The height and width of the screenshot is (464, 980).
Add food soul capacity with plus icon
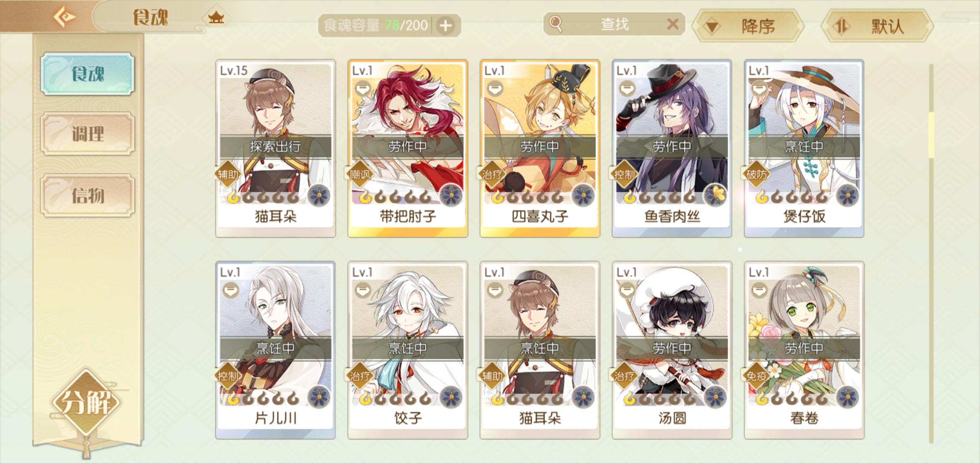tap(446, 26)
